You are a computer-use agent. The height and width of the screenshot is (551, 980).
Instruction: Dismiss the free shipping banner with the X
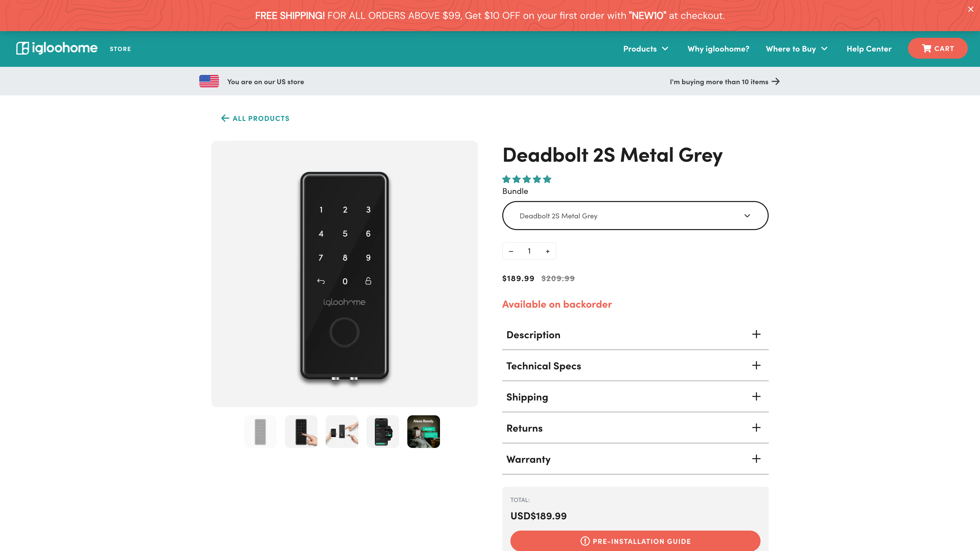(971, 9)
